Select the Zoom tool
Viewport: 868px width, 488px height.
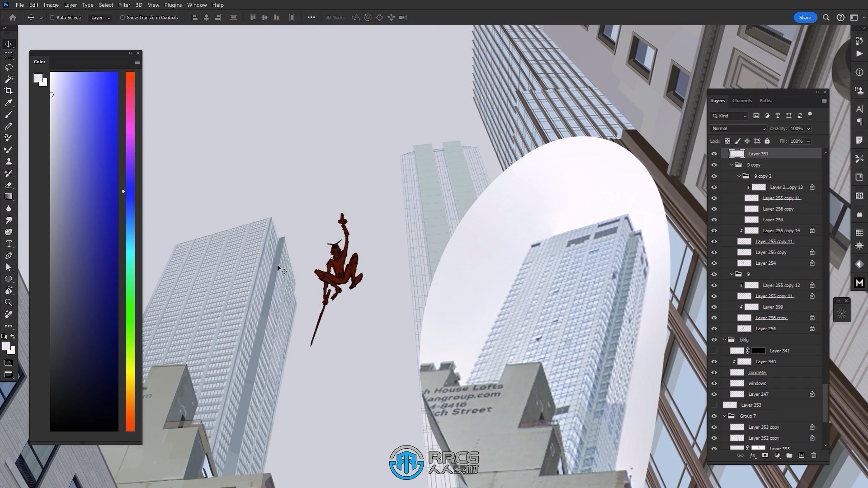[9, 302]
